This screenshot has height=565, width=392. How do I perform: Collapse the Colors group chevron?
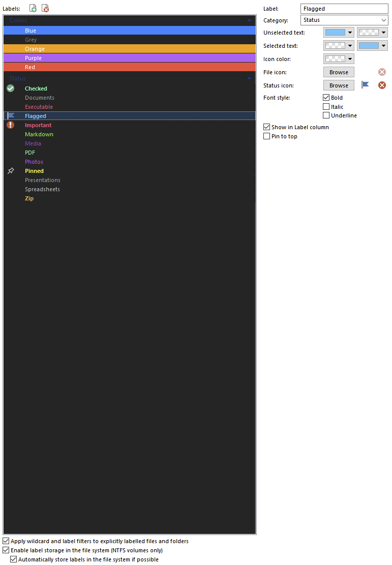pyautogui.click(x=249, y=20)
